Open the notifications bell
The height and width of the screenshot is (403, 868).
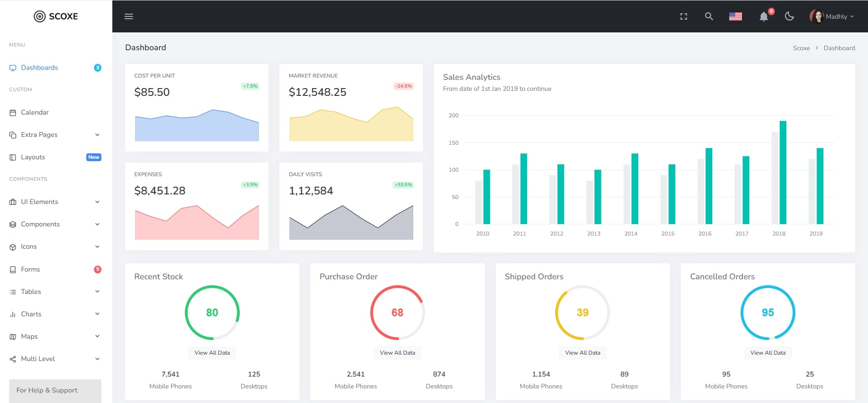(763, 17)
